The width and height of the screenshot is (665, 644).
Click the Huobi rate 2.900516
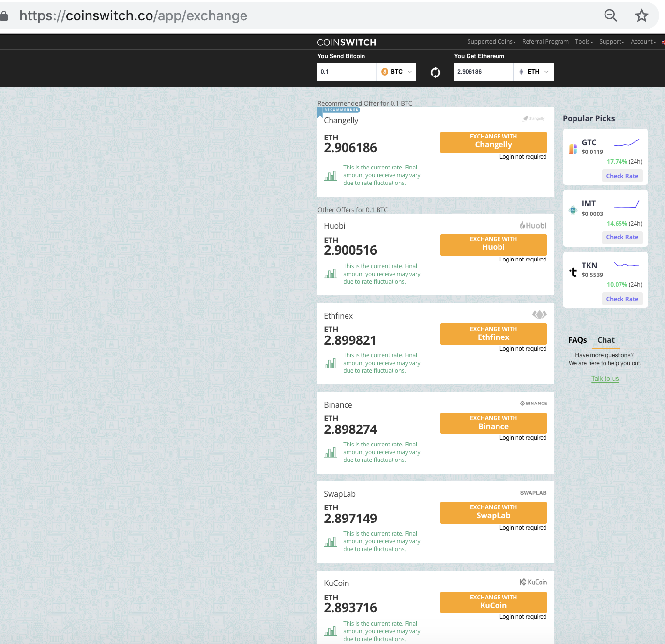click(x=350, y=250)
